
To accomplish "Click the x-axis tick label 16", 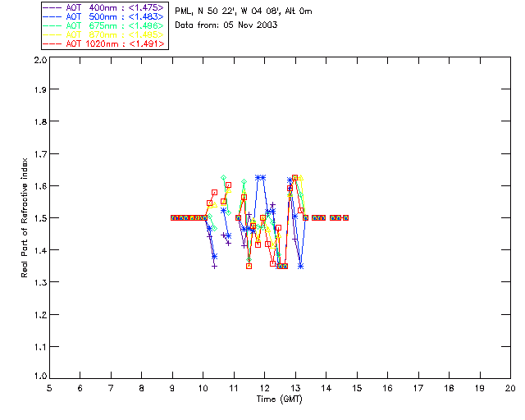I will click(x=388, y=388).
